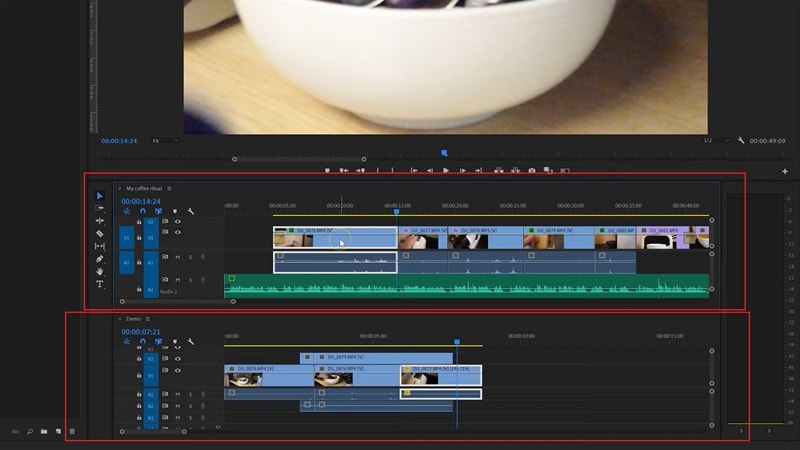
Task: Click the 00:00:07:21 timecode in Demo timeline
Action: coord(141,332)
